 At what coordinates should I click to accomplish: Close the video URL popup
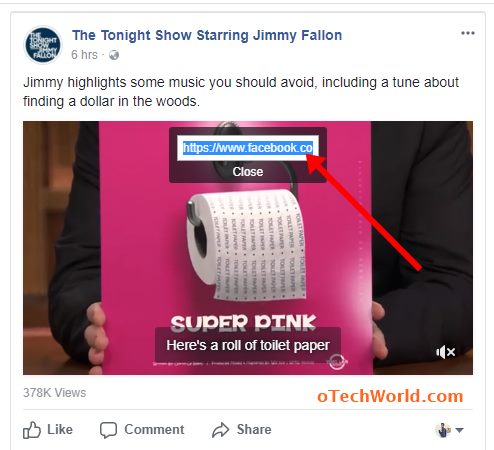click(248, 172)
